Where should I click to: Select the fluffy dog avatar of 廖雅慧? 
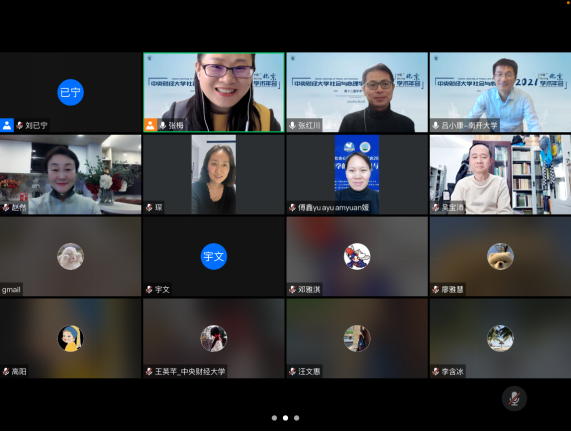[x=500, y=256]
